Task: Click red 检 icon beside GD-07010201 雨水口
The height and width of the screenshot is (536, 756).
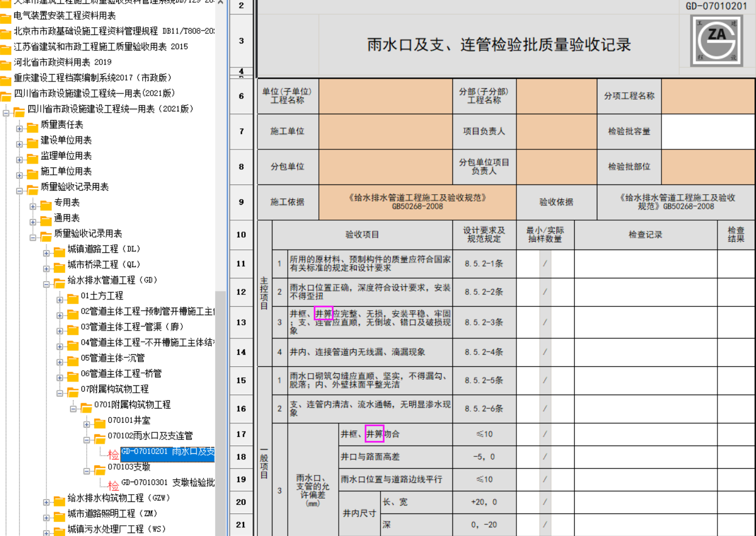Action: pos(113,454)
